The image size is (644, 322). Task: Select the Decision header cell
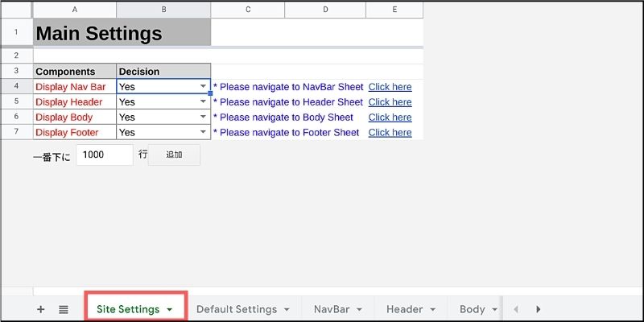163,71
